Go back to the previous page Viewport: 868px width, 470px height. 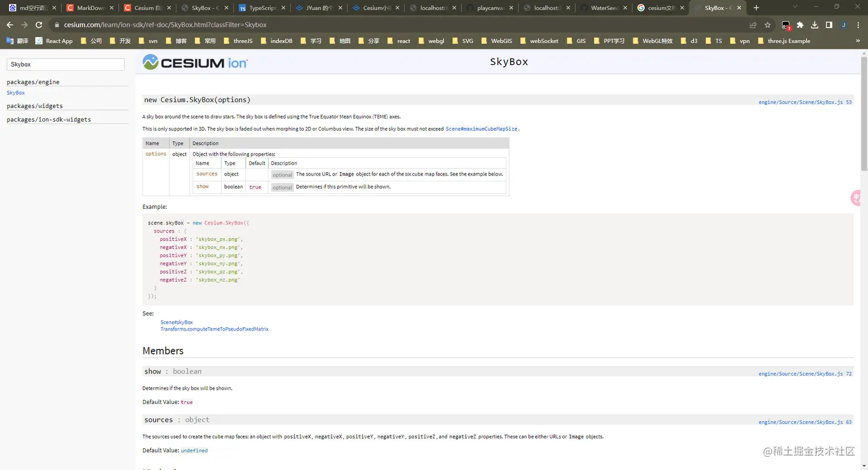pyautogui.click(x=10, y=25)
